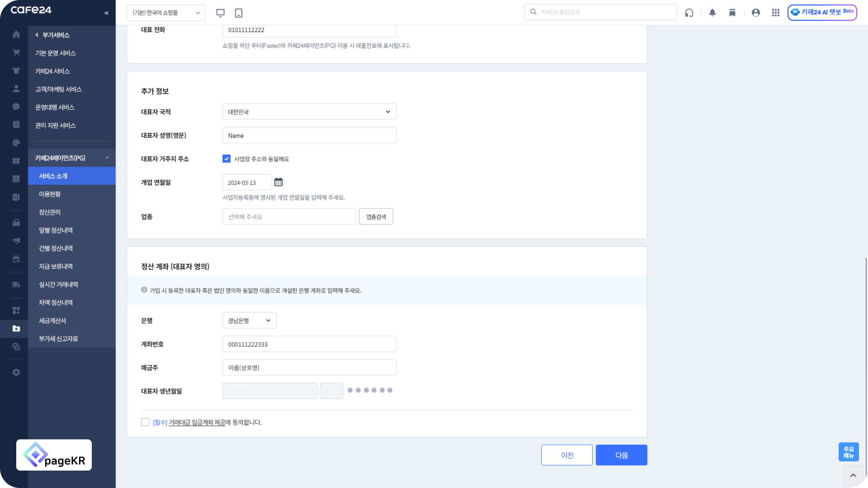Click the 업종검색 button
868x488 pixels.
(x=376, y=217)
